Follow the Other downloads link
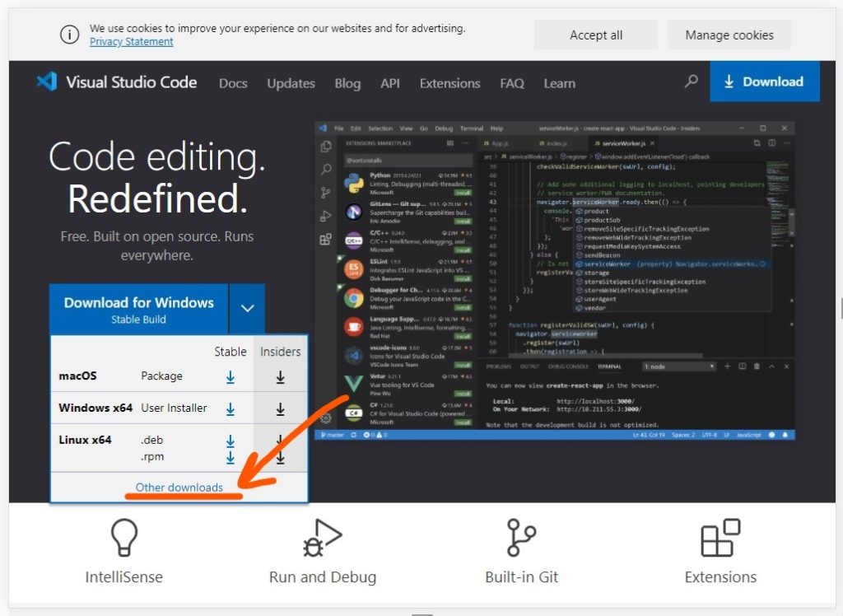This screenshot has height=616, width=843. coord(181,487)
